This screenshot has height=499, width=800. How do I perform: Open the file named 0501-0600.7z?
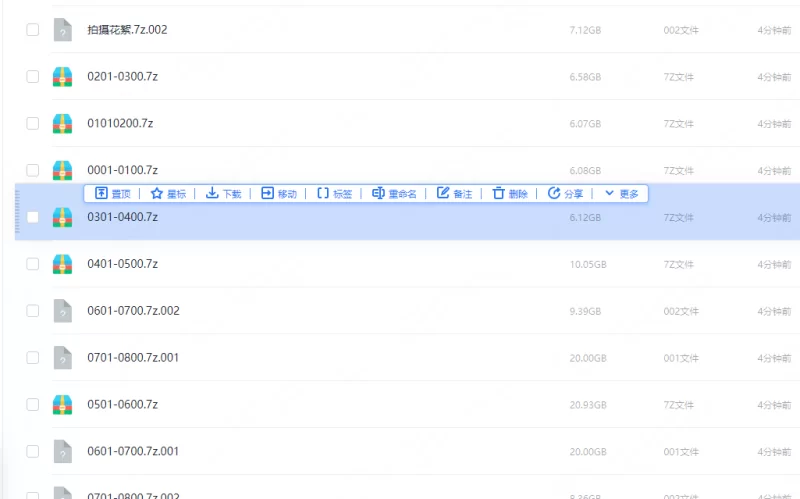tap(122, 405)
